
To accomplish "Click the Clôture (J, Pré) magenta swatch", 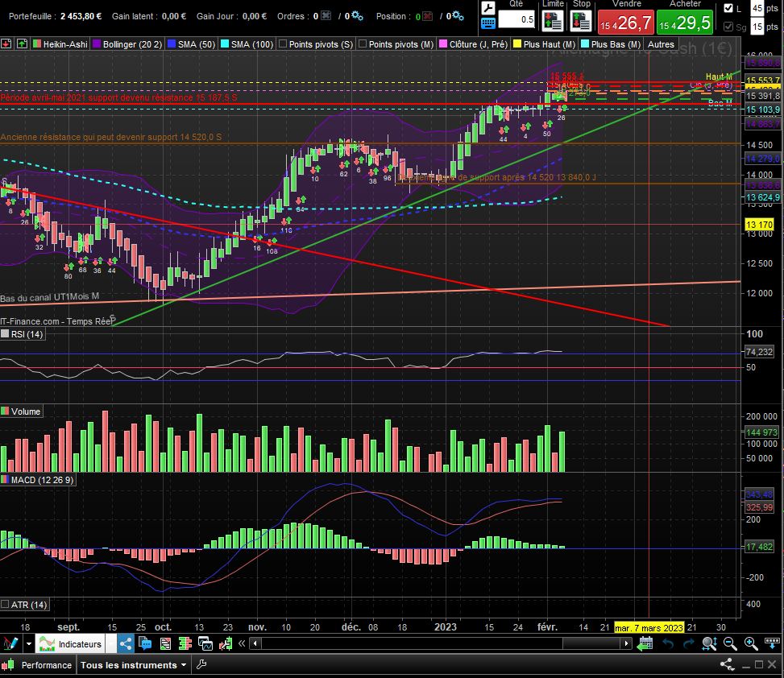I will point(443,44).
